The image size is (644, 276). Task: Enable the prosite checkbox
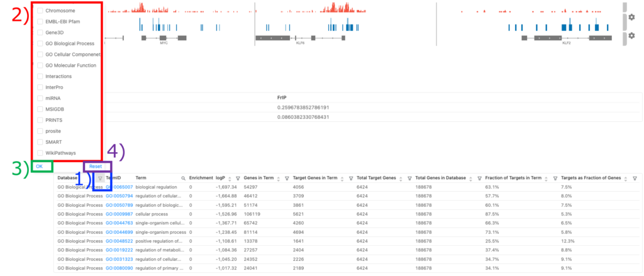click(x=40, y=131)
